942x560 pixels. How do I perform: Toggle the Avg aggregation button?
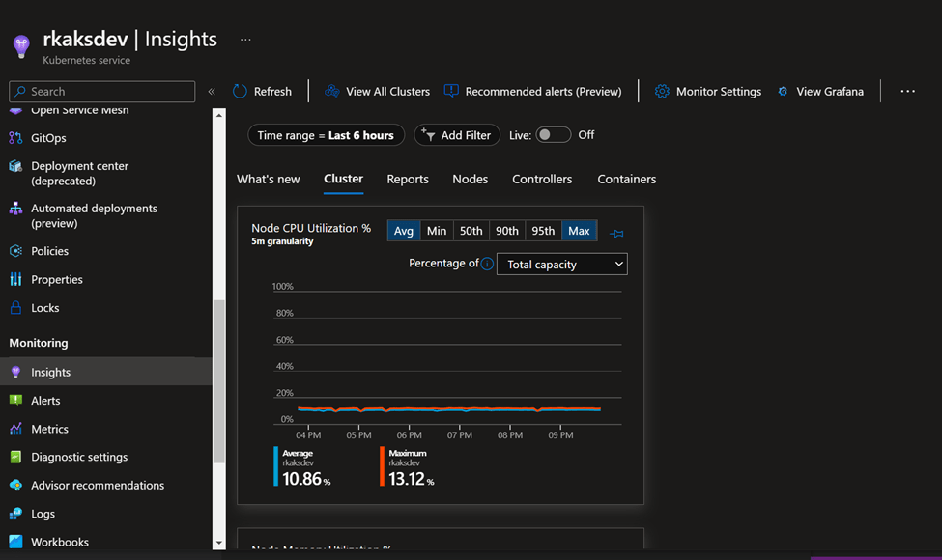point(404,231)
